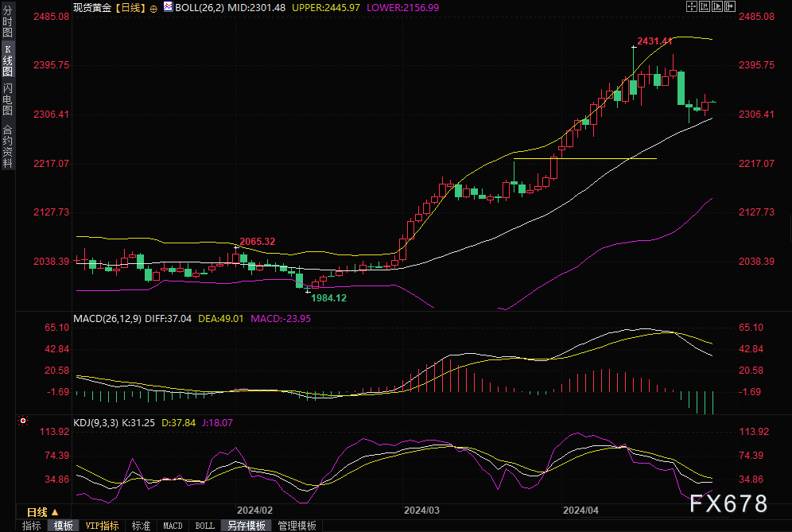Select the 指标 bottom tab
Viewport: 792px width, 532px height.
(x=32, y=526)
